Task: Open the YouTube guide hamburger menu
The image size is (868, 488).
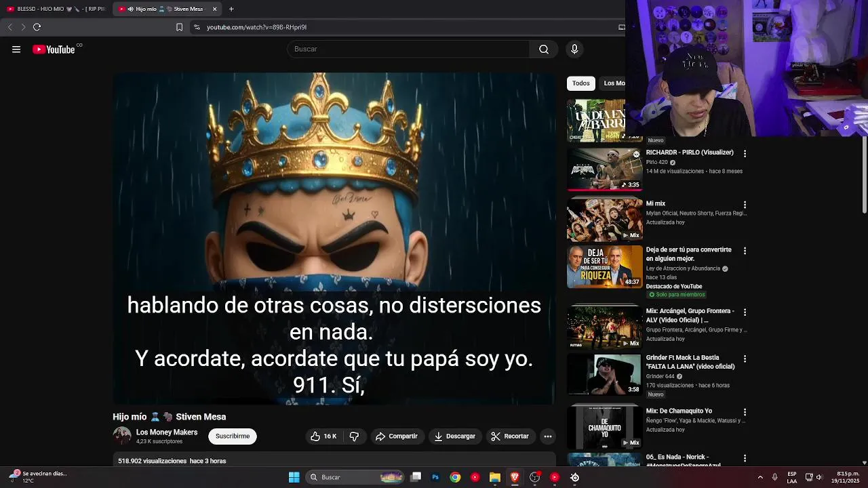Action: coord(16,49)
